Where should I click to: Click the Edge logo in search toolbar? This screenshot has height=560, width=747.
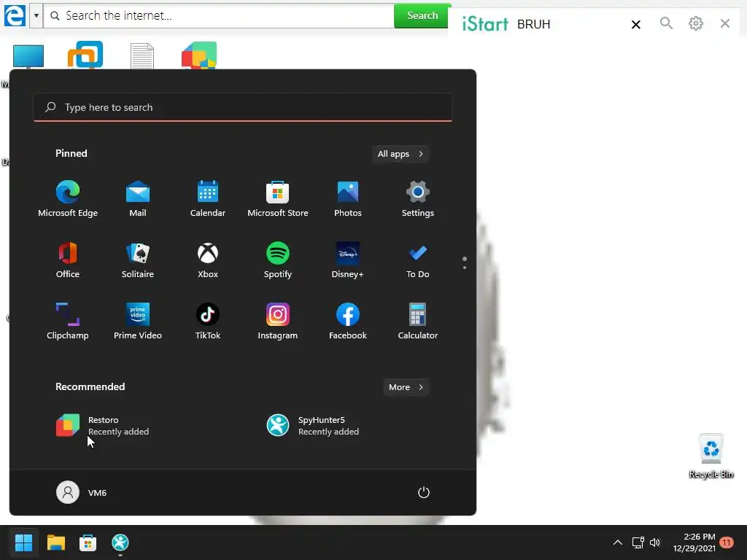(x=15, y=16)
